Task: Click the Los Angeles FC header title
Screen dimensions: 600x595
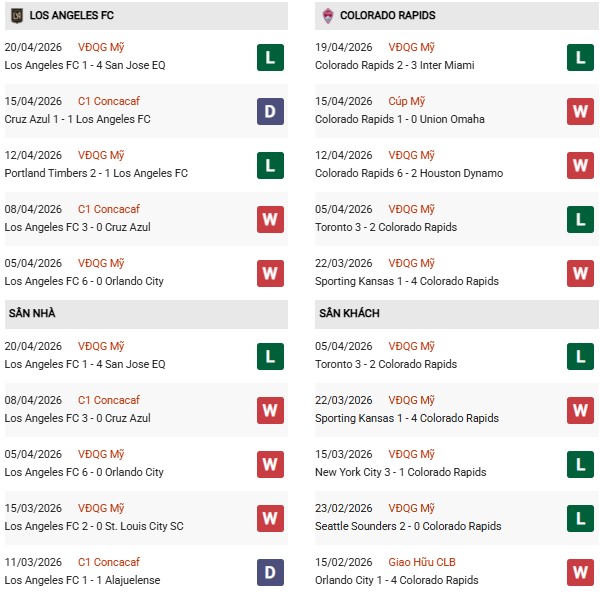Action: pyautogui.click(x=72, y=16)
